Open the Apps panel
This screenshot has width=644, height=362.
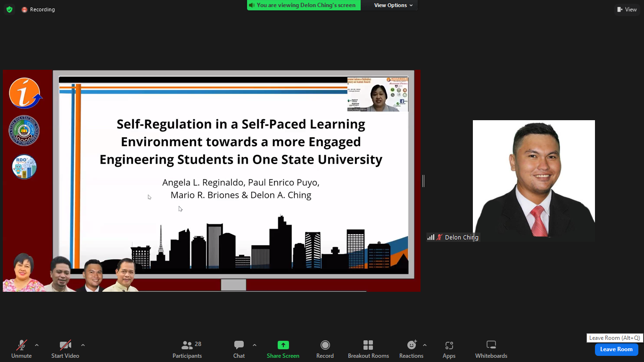point(449,349)
